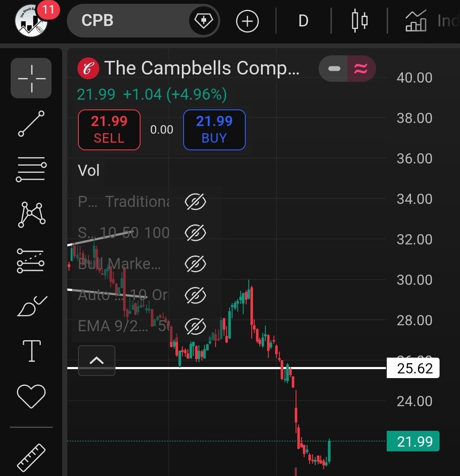Select the ruler measure tool
Viewport: 460px width, 476px height.
[x=31, y=457]
